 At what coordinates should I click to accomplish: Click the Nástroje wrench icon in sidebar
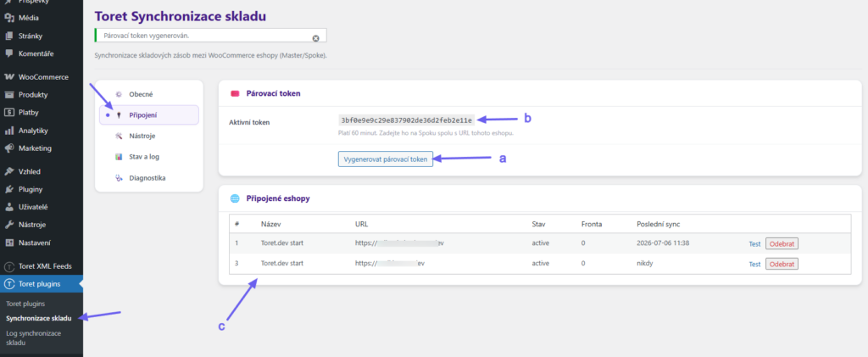[x=8, y=225]
